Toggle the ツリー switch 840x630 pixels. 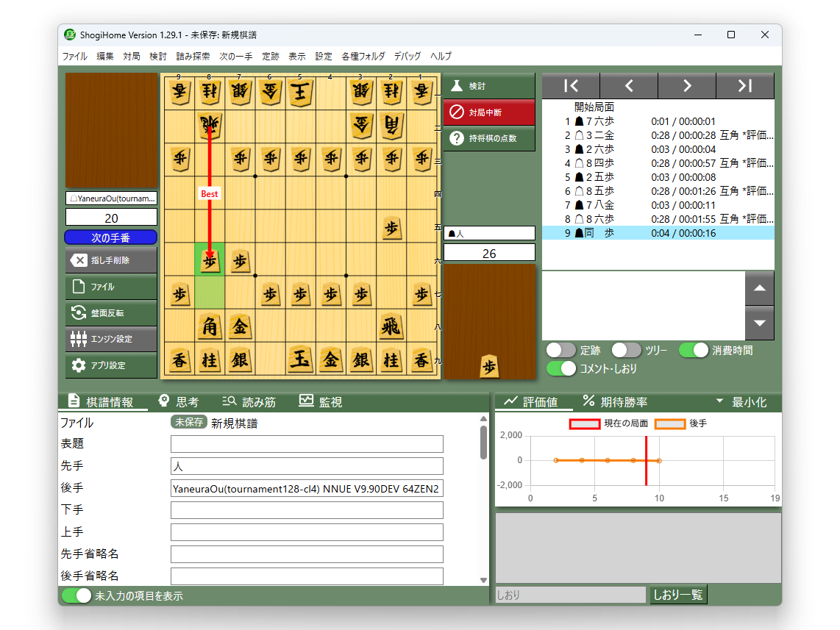(626, 350)
